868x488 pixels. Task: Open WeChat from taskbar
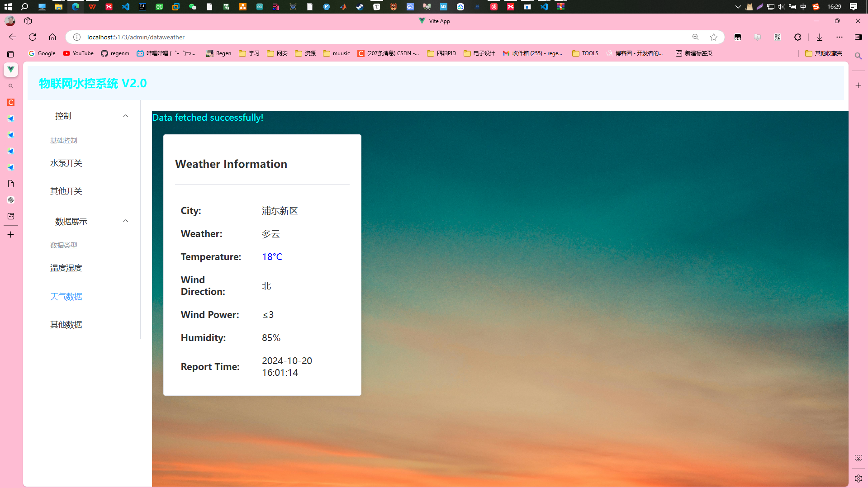[x=193, y=7]
